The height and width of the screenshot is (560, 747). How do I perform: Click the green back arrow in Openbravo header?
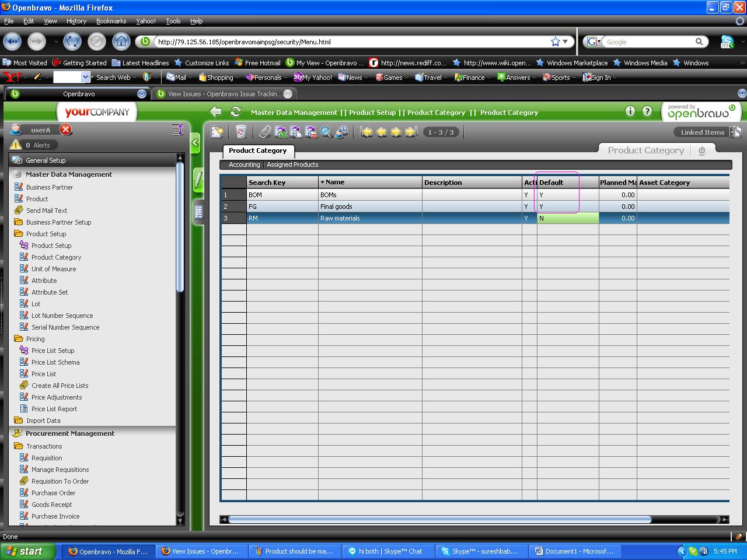click(x=216, y=112)
